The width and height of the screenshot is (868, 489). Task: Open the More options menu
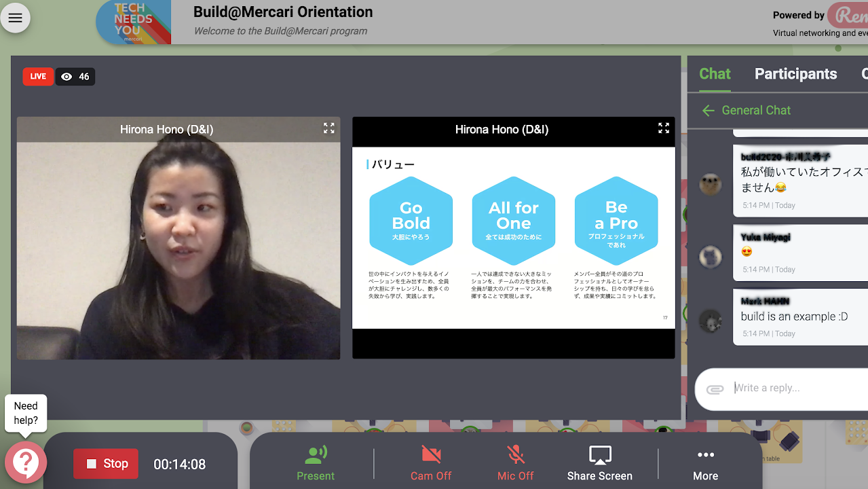[706, 465]
